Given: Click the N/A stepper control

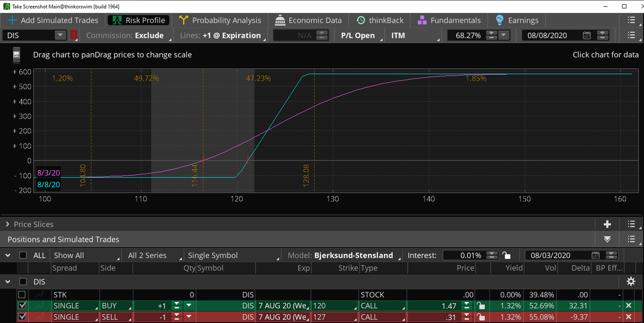Looking at the screenshot, I should (322, 35).
